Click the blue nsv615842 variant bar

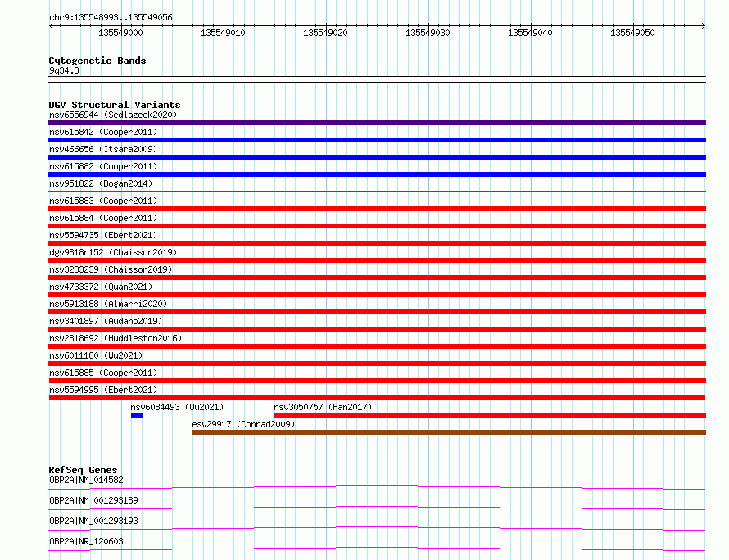(x=377, y=140)
